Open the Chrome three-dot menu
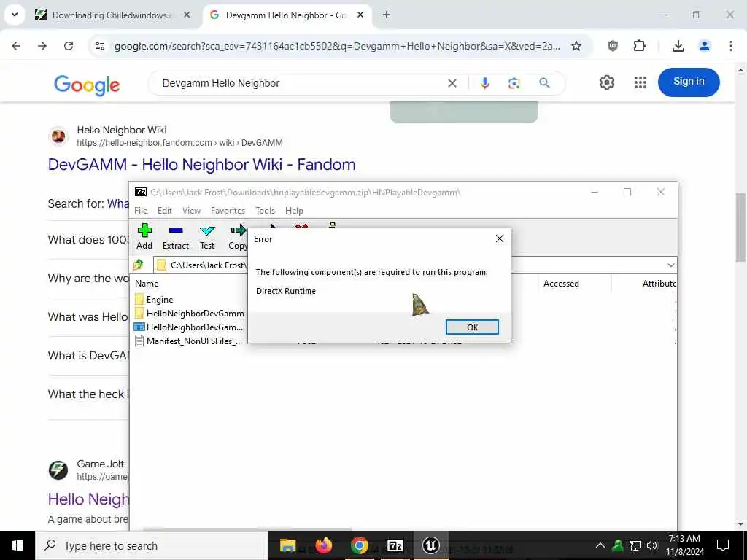Image resolution: width=747 pixels, height=560 pixels. (x=731, y=46)
